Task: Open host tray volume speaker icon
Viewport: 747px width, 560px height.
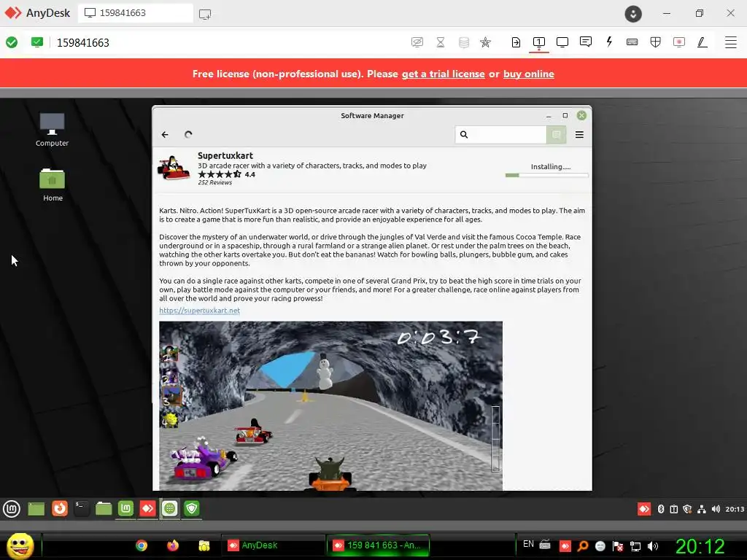Action: click(x=653, y=545)
